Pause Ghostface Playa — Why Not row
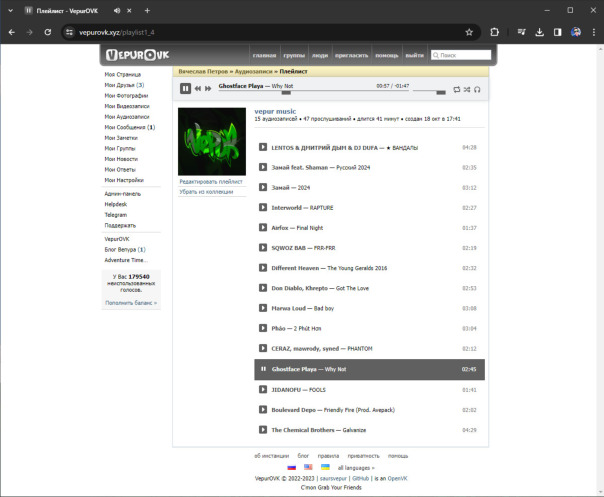 263,369
